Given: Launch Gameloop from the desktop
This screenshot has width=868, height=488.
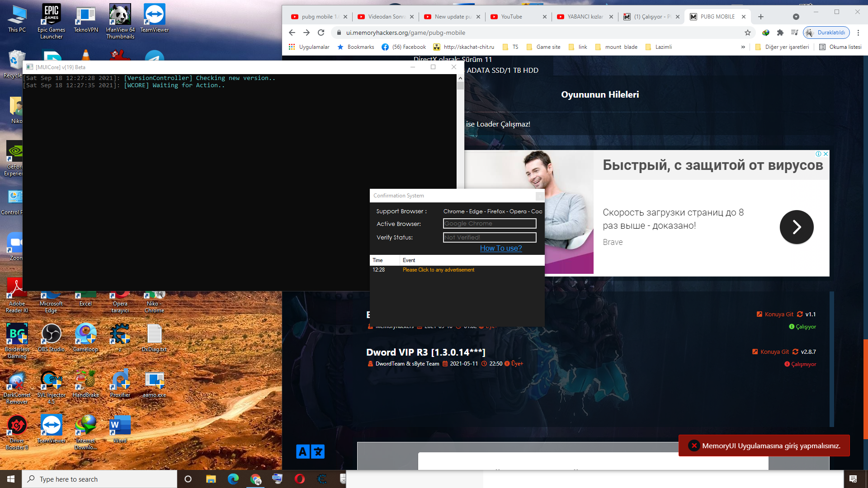Looking at the screenshot, I should 86,338.
